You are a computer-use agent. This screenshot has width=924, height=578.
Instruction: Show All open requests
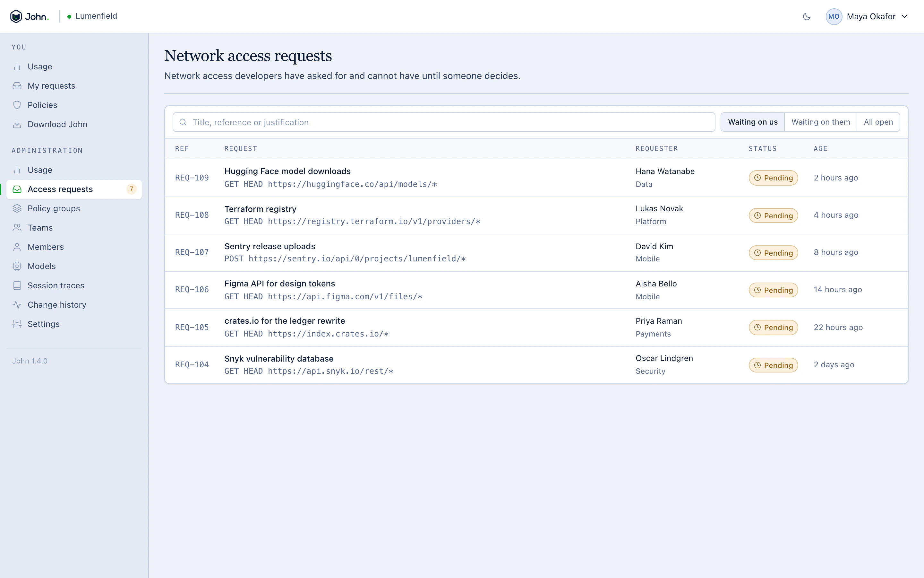click(878, 122)
